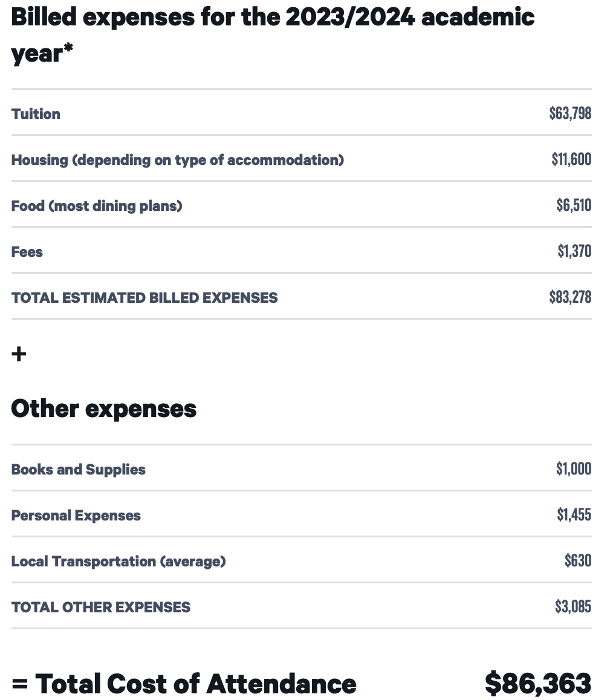Click the Housing accommodation row label
The width and height of the screenshot is (610, 700).
point(177,160)
